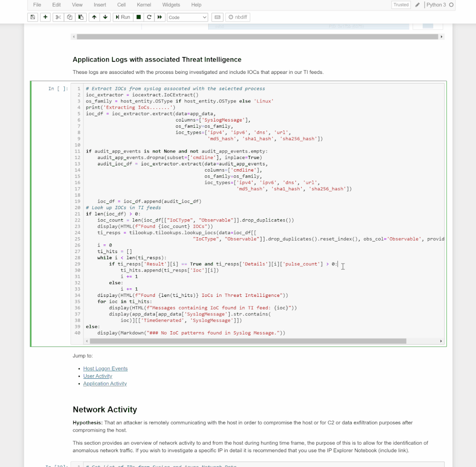The image size is (476, 467).
Task: Click the output area horizontal scrollbar
Action: [x=257, y=37]
